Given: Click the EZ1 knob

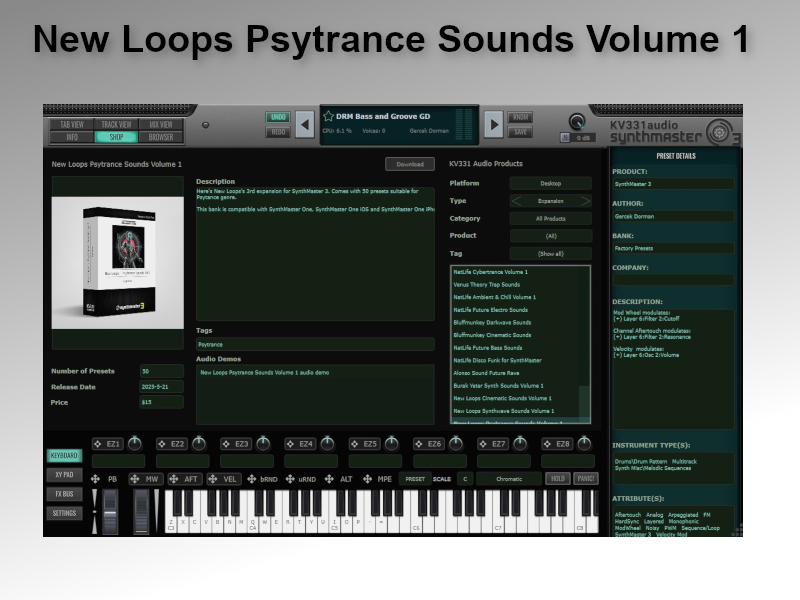Looking at the screenshot, I should [x=134, y=444].
